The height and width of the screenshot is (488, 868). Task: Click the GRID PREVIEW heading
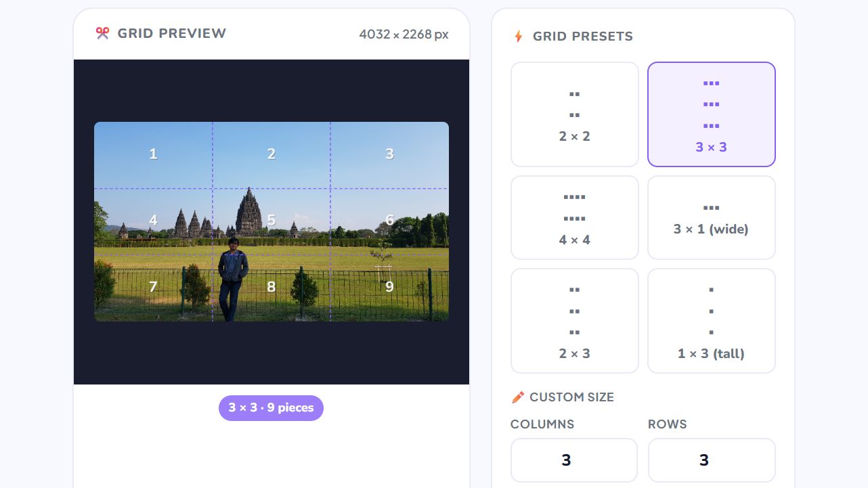[x=172, y=33]
